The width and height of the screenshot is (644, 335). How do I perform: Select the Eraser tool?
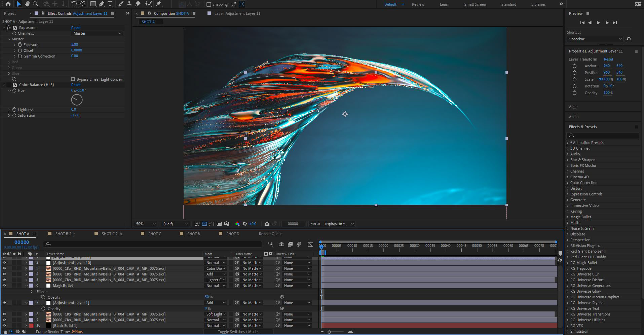coord(138,4)
